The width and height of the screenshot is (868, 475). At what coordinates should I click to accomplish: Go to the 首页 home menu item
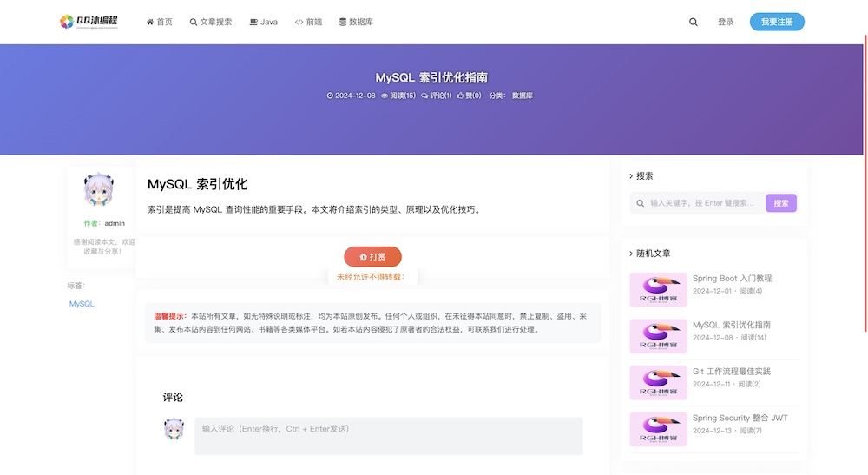tap(160, 23)
